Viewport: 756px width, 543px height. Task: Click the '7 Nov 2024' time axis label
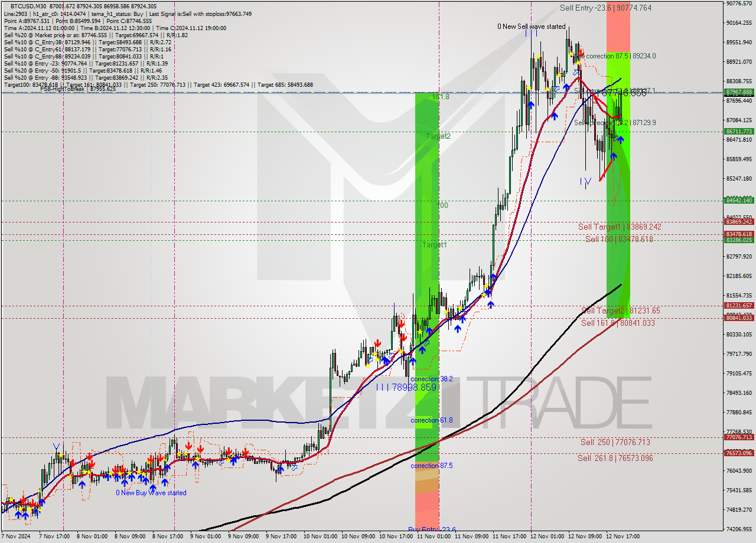17,538
